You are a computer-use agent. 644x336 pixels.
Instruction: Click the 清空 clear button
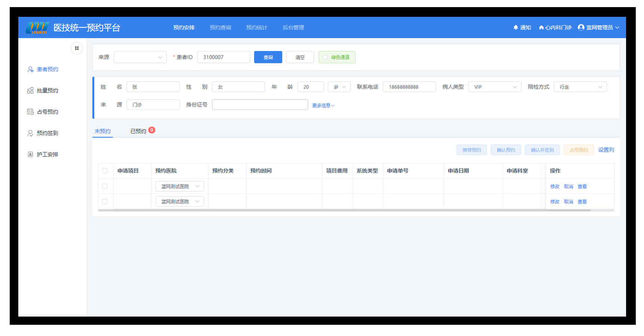click(300, 57)
